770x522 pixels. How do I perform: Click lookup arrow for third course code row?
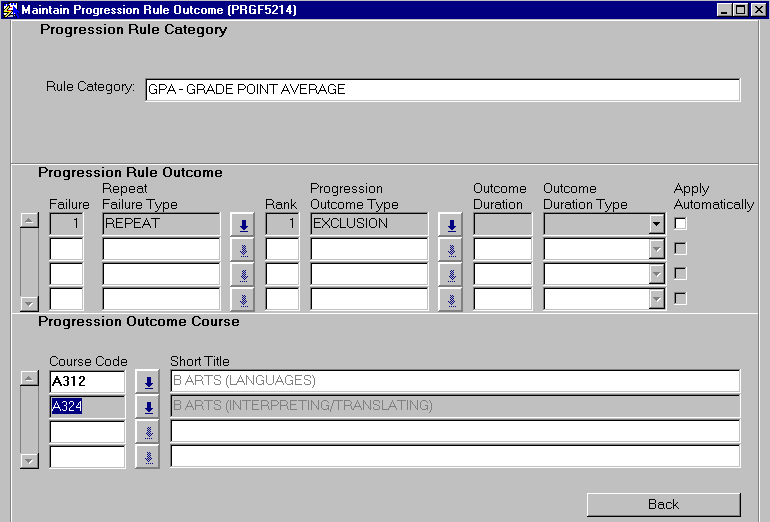[x=147, y=432]
